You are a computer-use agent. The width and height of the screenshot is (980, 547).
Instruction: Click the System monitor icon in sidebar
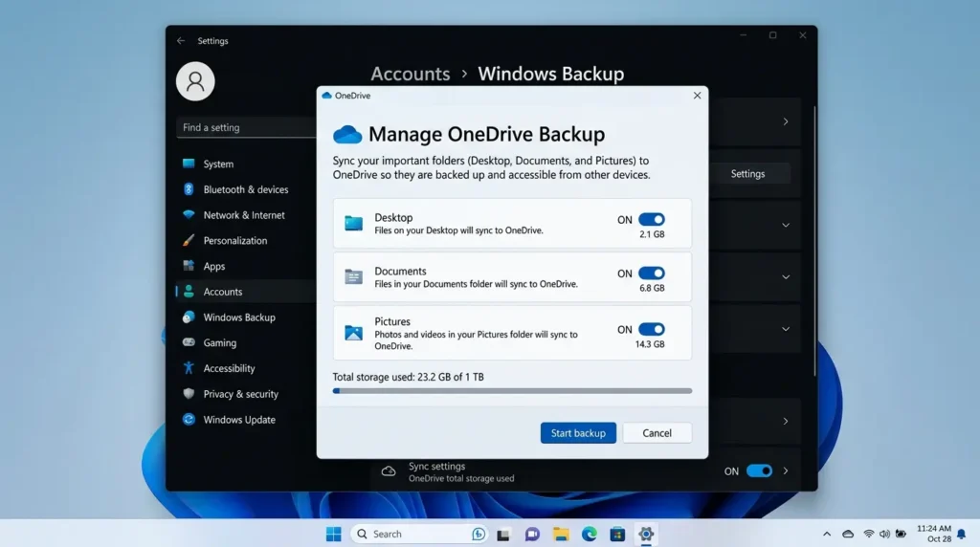tap(189, 164)
